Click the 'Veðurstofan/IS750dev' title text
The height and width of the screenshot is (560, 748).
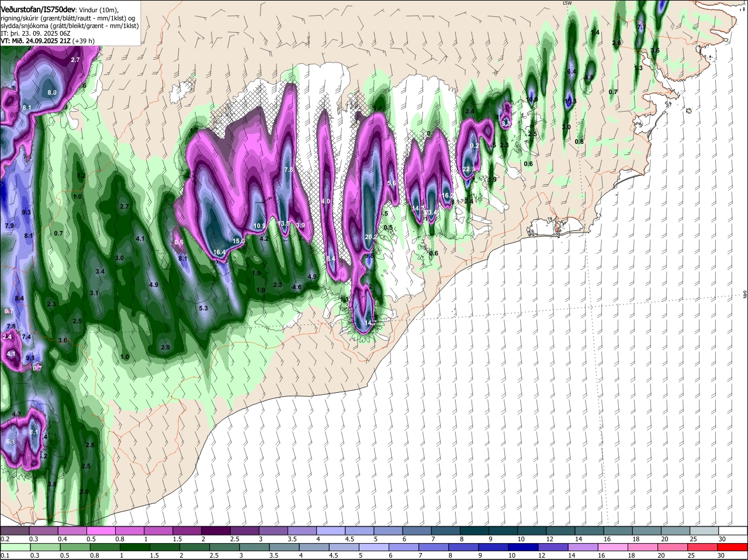pos(38,10)
